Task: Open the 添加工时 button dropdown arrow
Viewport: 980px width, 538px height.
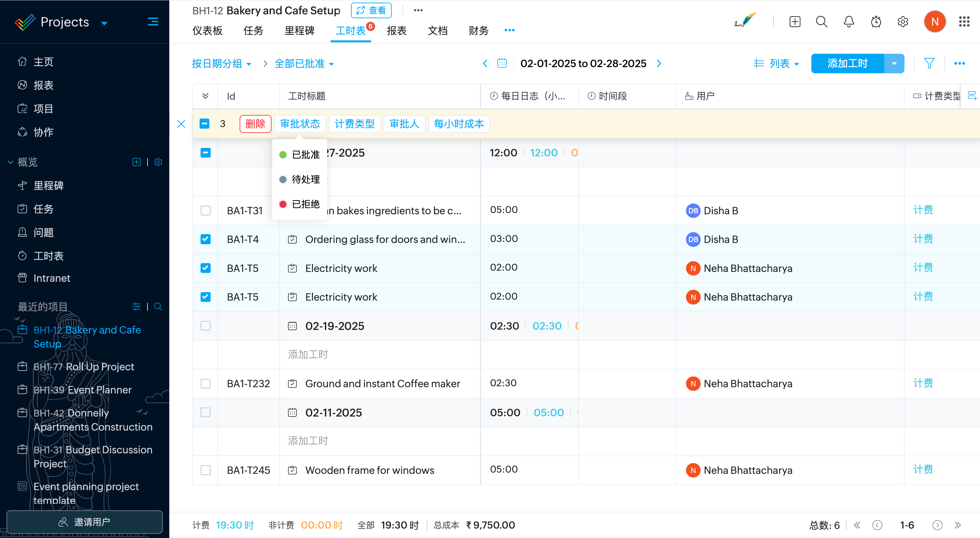Action: click(x=894, y=64)
